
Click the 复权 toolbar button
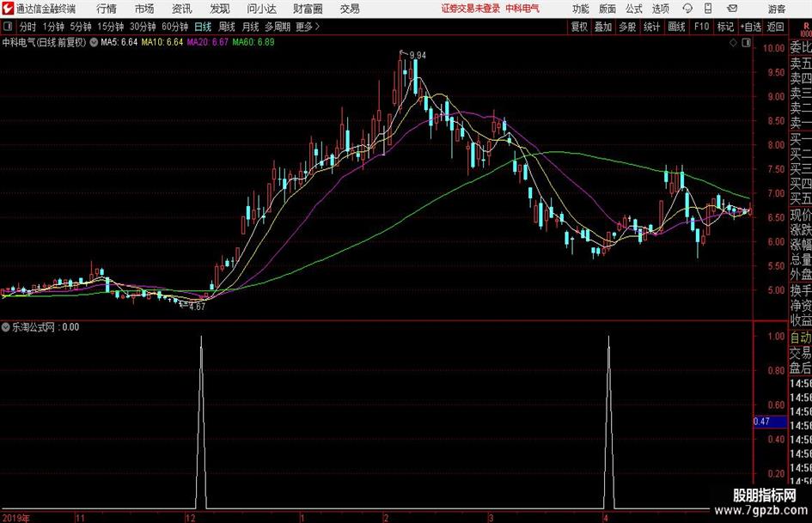coord(579,27)
